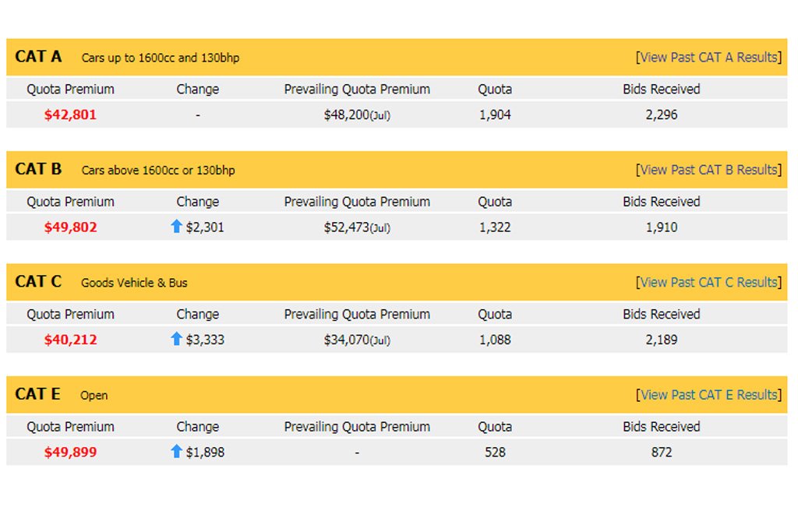Image resolution: width=798 pixels, height=532 pixels.
Task: Click the blue up arrow beside $1,898
Action: point(176,451)
